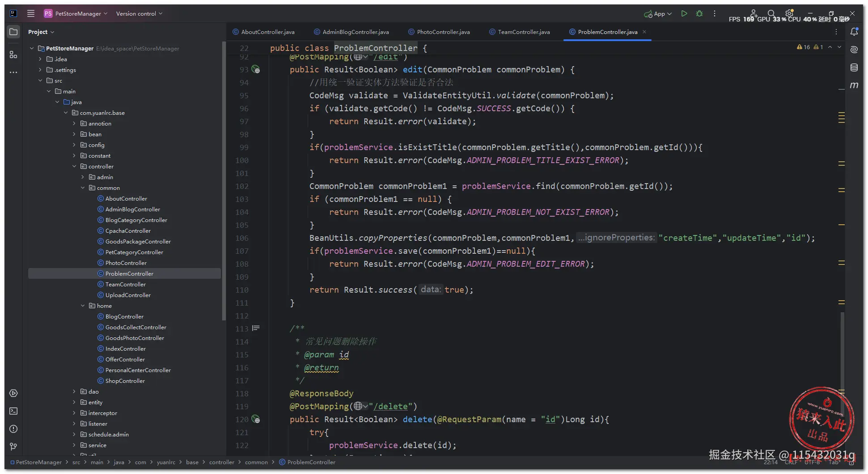Switch to AdminBlogController.java tab
Screen dimensions: 868x474
point(351,32)
